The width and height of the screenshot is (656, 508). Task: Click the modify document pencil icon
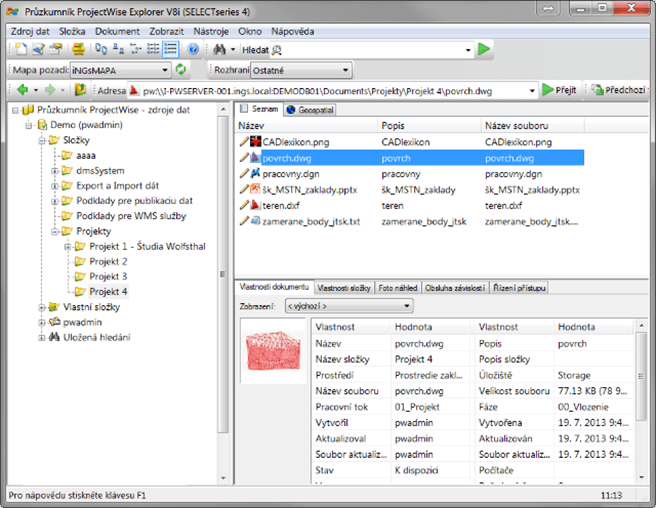[38, 49]
